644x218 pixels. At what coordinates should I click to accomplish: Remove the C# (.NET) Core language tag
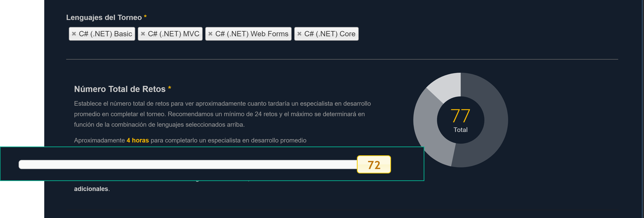click(299, 34)
